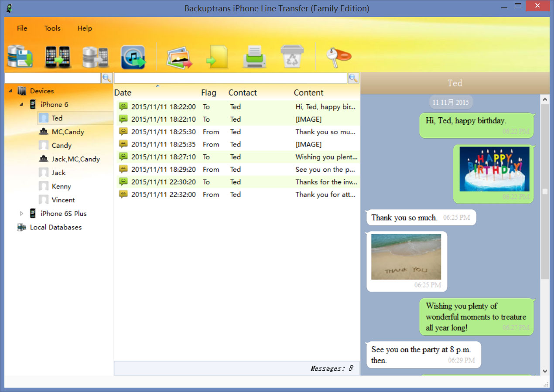The image size is (554, 392).
Task: Click the export messages to file icon
Action: coord(218,57)
